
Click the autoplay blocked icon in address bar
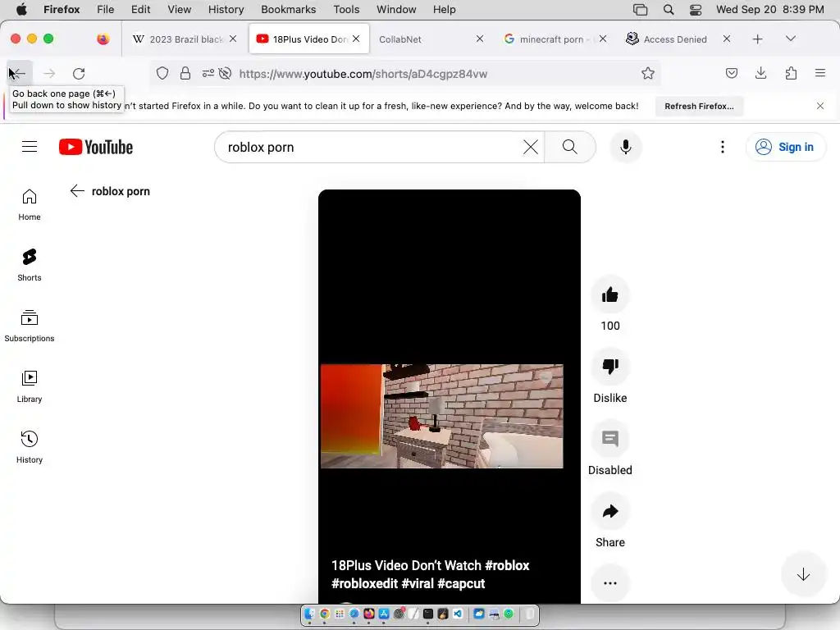pos(225,73)
